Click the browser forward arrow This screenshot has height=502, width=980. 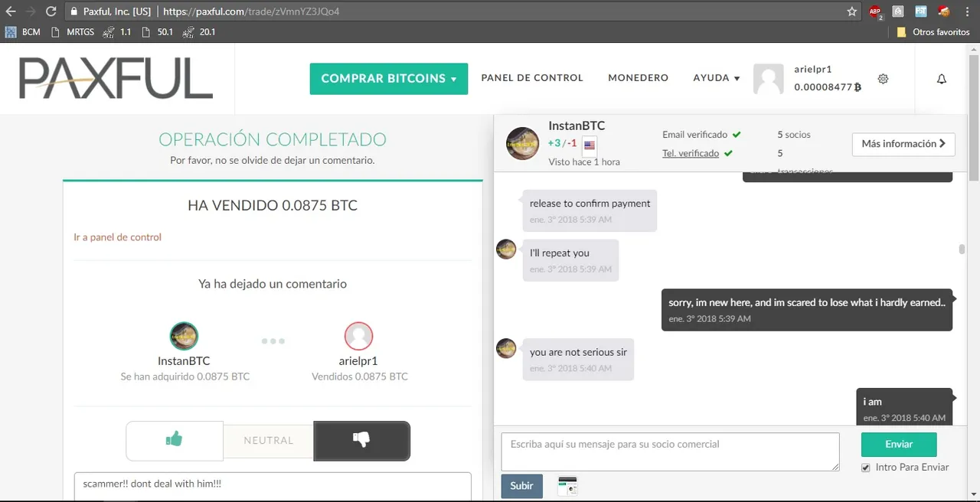(31, 12)
